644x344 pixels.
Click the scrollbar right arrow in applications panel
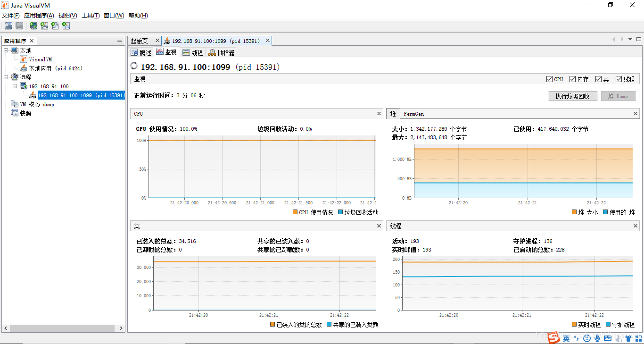121,328
